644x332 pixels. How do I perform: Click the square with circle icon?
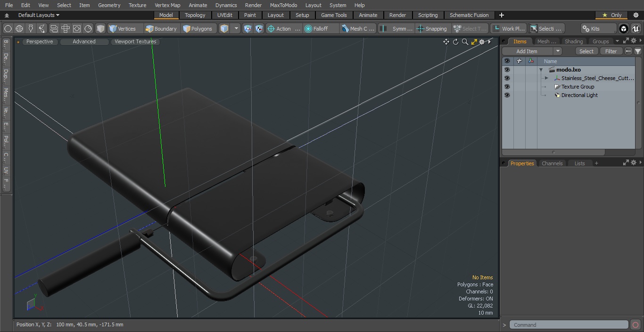(77, 29)
